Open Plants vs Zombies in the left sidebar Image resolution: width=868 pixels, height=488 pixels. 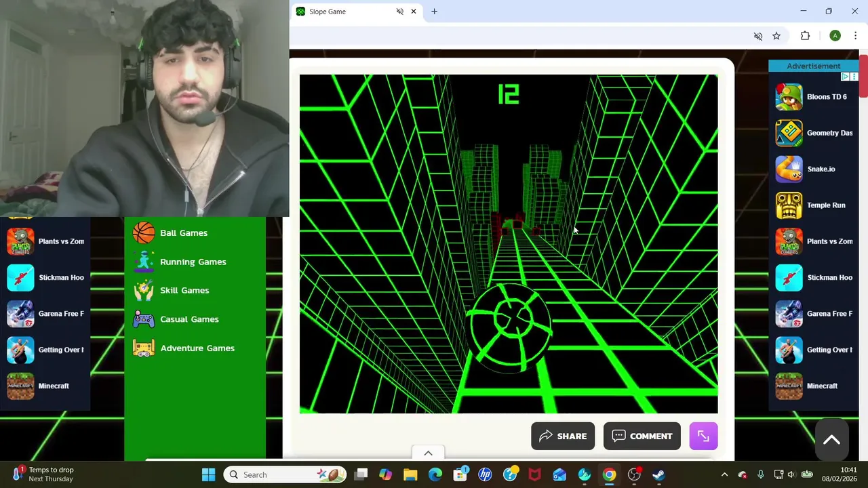click(45, 241)
